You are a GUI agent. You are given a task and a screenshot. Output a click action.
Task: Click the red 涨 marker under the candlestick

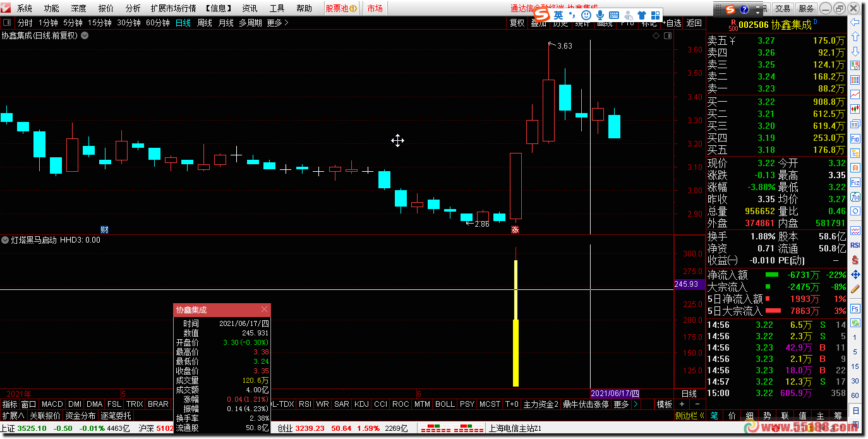point(515,230)
